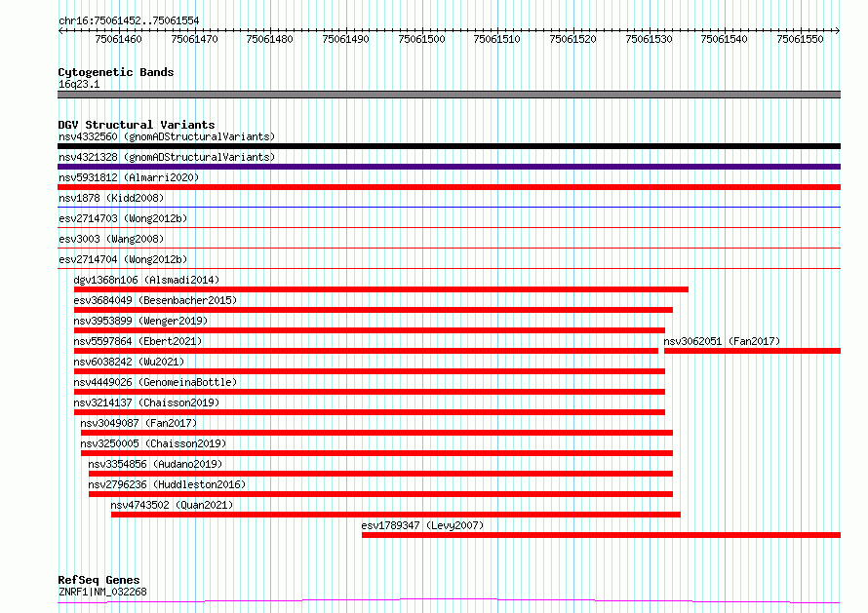868x613 pixels.
Task: Click the black bar under nsv4332560
Action: (449, 146)
